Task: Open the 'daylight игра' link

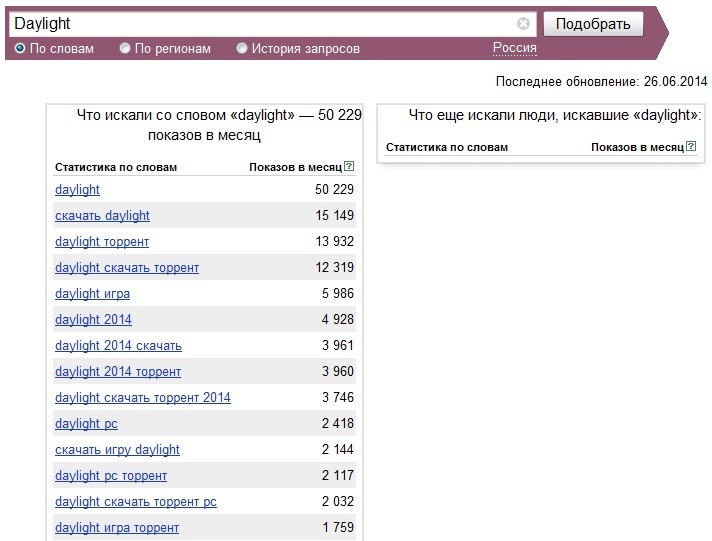Action: pyautogui.click(x=92, y=293)
